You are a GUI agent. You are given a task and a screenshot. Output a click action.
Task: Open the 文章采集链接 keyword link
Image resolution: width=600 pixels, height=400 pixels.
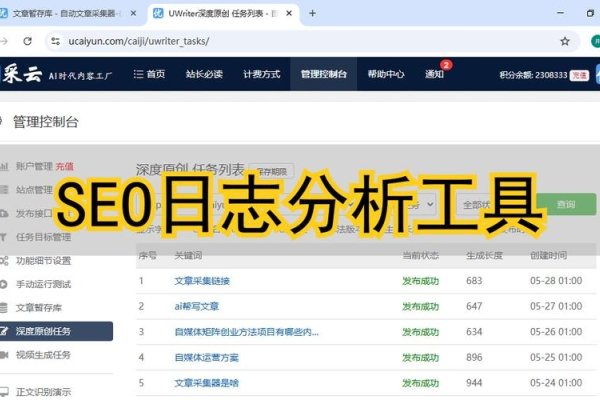click(202, 281)
